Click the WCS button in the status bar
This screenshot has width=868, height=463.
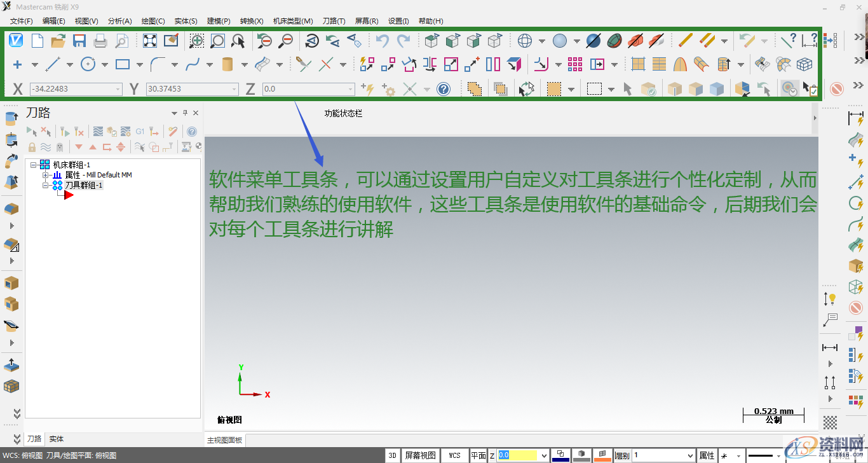click(x=454, y=455)
